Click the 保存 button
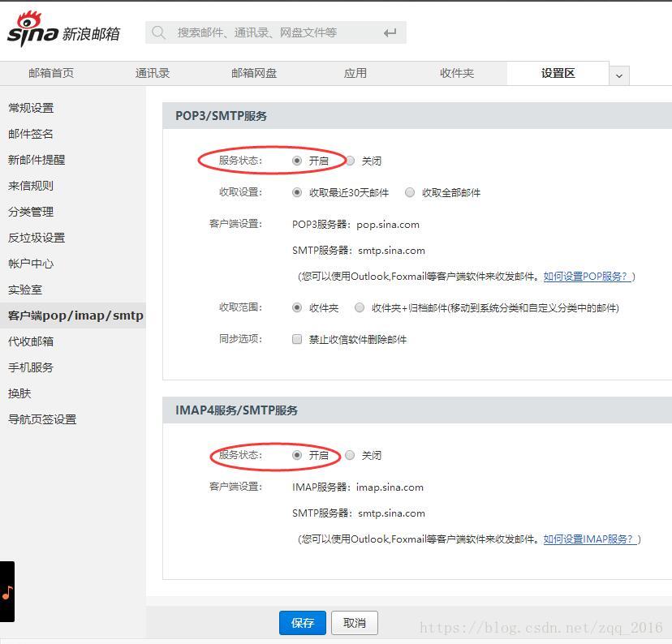Screen dimensions: 672x644 tap(303, 623)
